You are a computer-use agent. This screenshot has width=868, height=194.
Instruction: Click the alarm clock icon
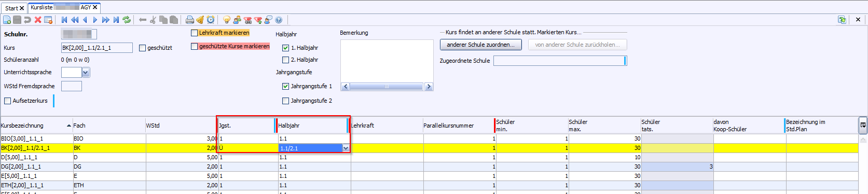click(210, 20)
